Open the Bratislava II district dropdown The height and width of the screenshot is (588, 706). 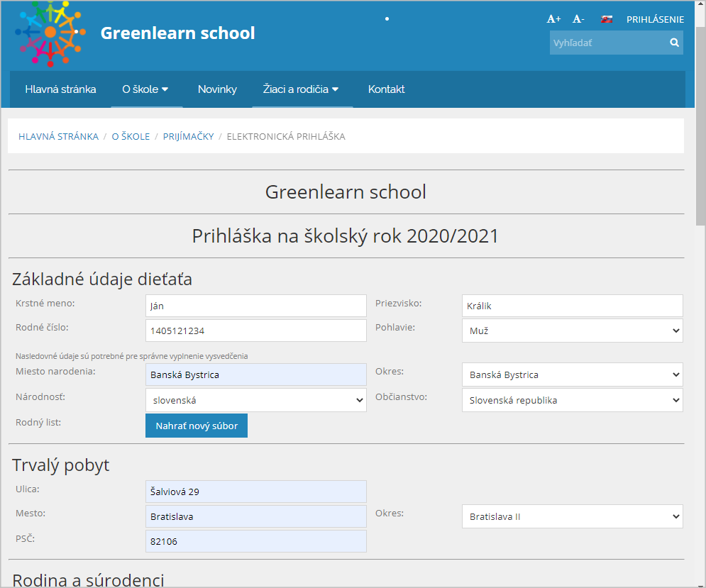tap(572, 516)
